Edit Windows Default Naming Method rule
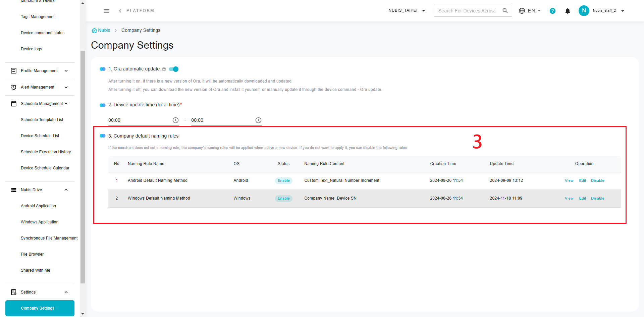644x317 pixels. (x=582, y=198)
